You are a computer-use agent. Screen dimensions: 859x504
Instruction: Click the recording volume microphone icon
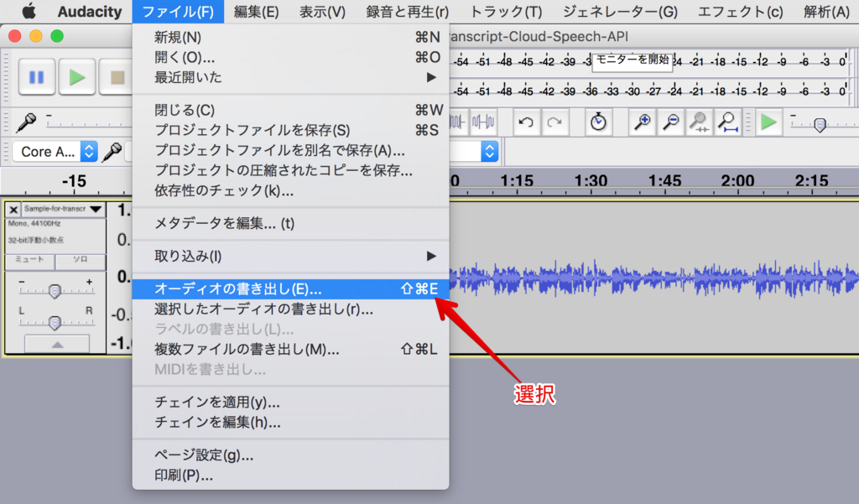click(x=26, y=122)
